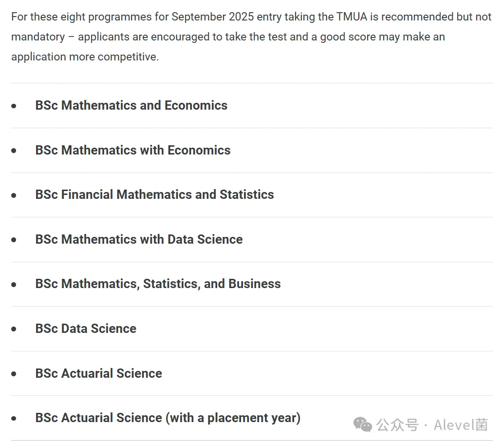The image size is (504, 445).
Task: Open the BSc Mathematics and Economics programme
Action: pyautogui.click(x=131, y=105)
